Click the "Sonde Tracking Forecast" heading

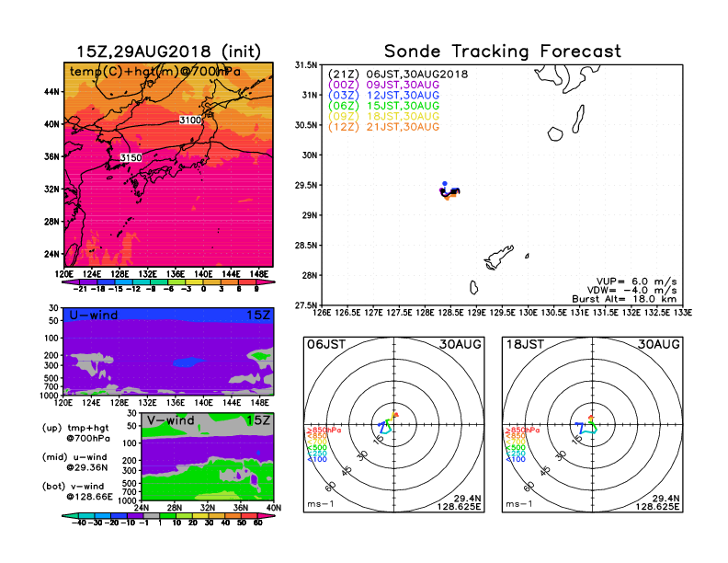pyautogui.click(x=503, y=52)
